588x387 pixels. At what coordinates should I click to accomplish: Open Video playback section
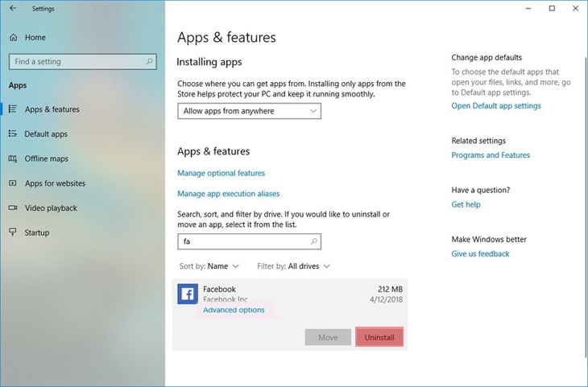[51, 208]
